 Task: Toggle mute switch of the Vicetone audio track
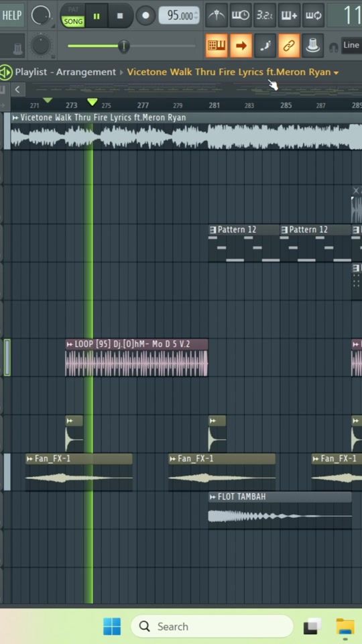(x=7, y=131)
